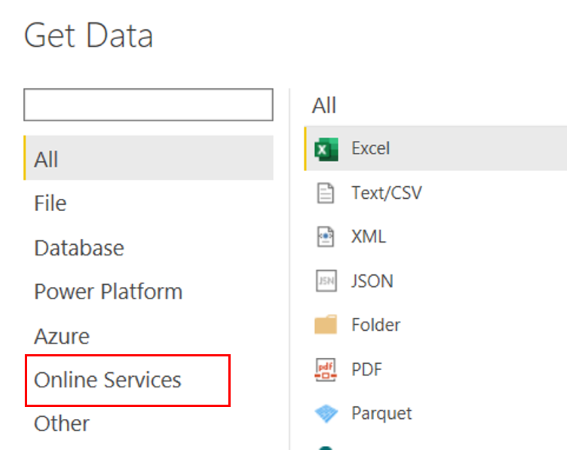Focus the connector search box
The width and height of the screenshot is (567, 450).
148,105
